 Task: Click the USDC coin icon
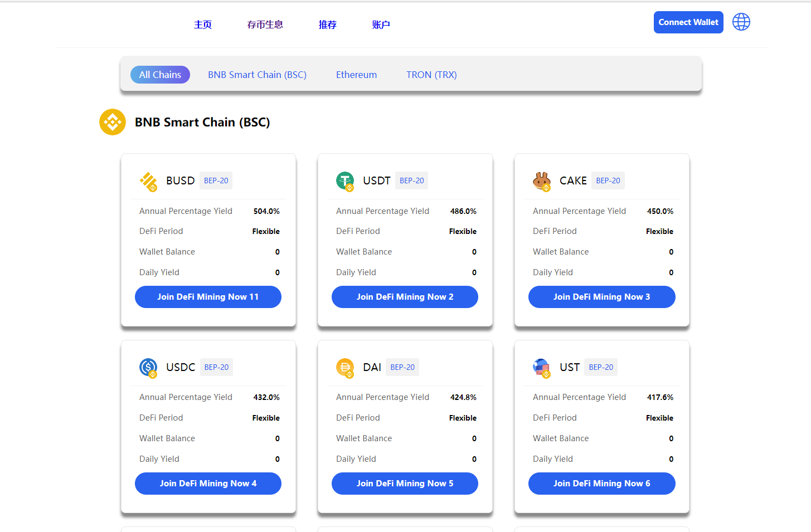(148, 368)
